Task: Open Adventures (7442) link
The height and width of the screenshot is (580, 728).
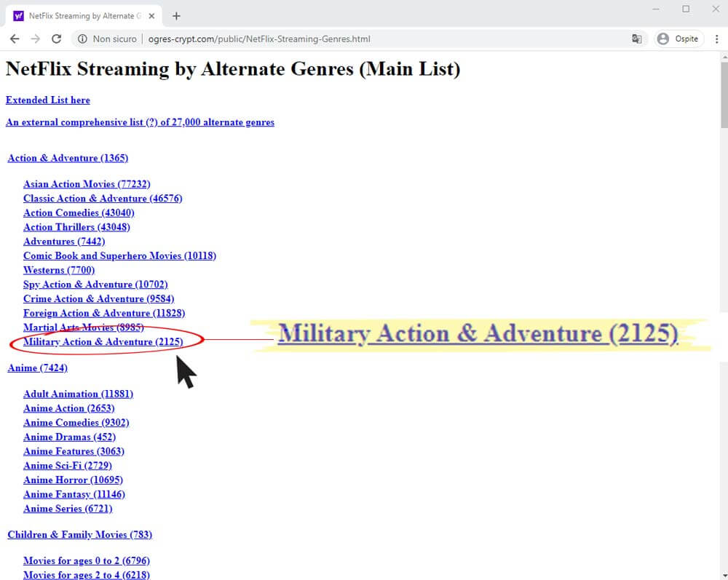Action: [64, 242]
